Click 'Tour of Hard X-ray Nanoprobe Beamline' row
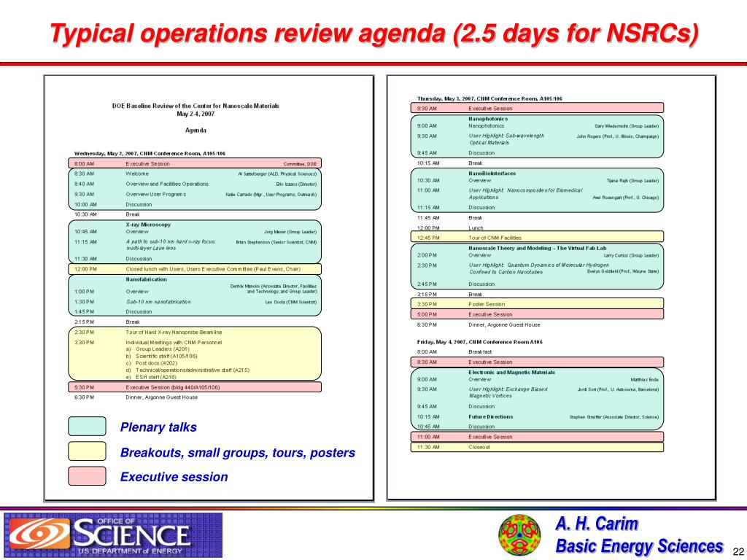This screenshot has width=747, height=560. (x=195, y=332)
